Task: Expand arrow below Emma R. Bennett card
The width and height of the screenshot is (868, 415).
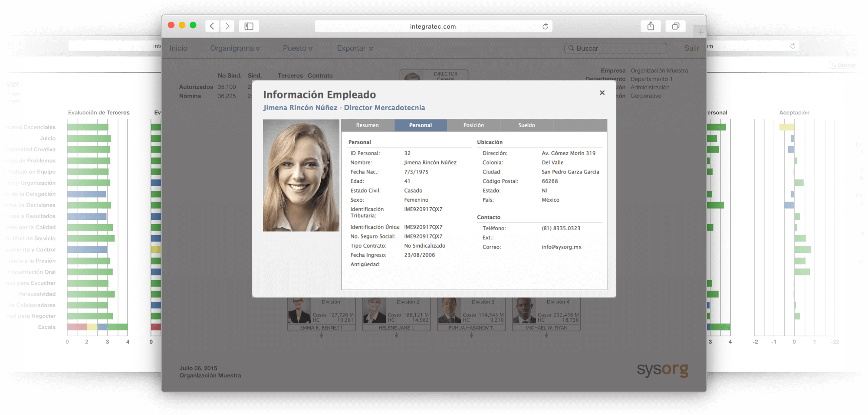Action: click(322, 335)
